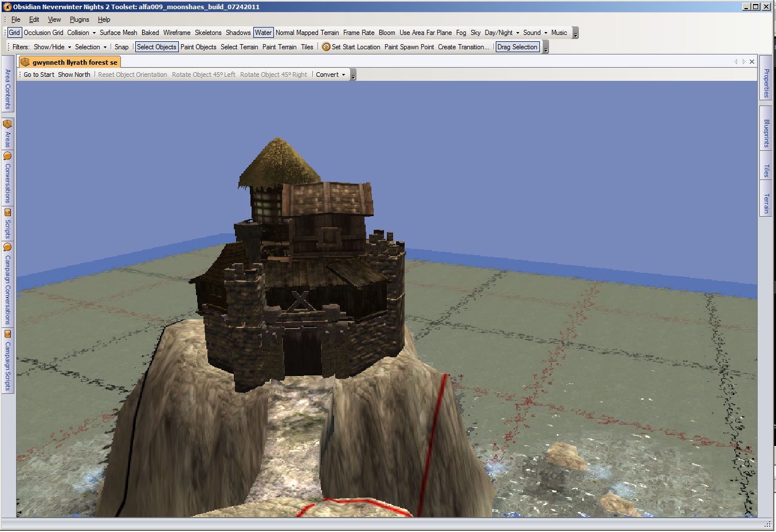Open the Conversations side panel
776x532 pixels.
pos(7,178)
